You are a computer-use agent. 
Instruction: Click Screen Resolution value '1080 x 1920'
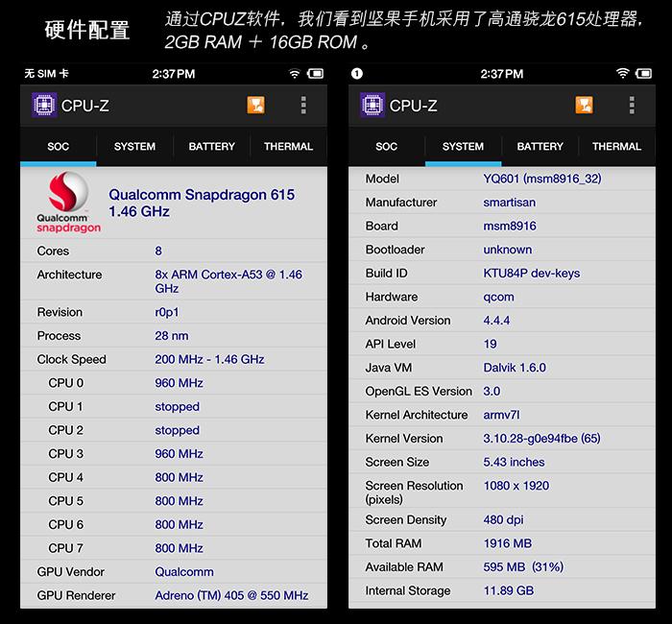pos(516,486)
